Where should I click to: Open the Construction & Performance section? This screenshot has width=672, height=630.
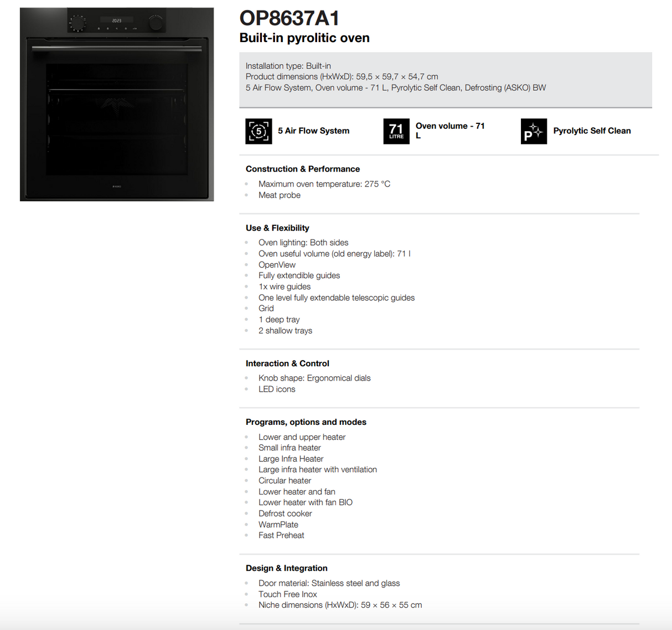tap(302, 169)
